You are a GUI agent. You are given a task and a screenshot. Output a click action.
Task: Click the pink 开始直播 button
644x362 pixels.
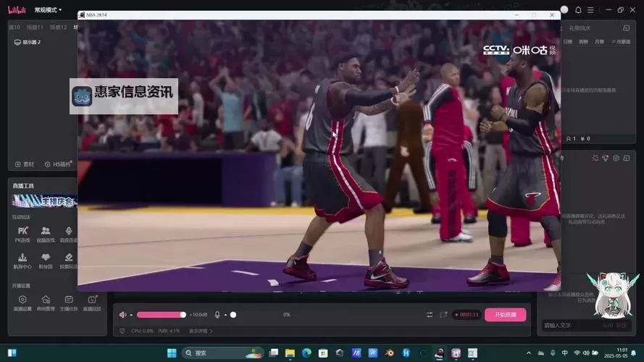tap(505, 315)
